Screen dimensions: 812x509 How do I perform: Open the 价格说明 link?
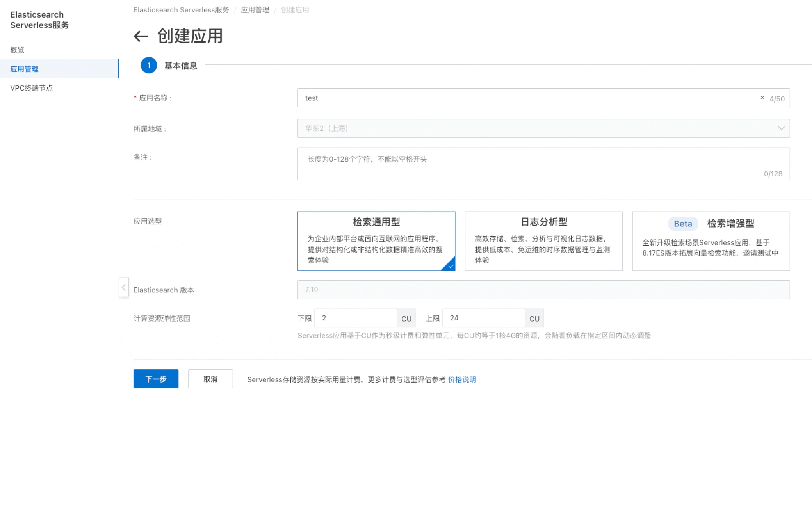coord(462,379)
